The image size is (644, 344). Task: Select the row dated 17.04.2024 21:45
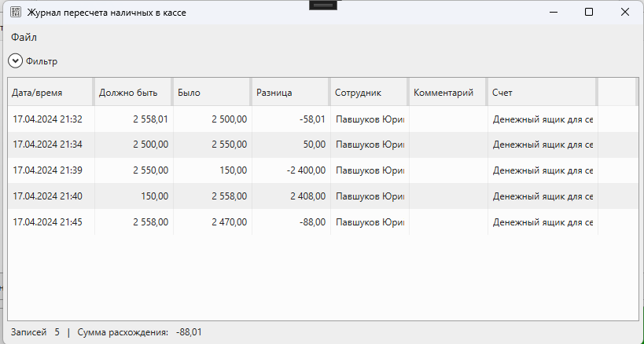[x=47, y=222]
